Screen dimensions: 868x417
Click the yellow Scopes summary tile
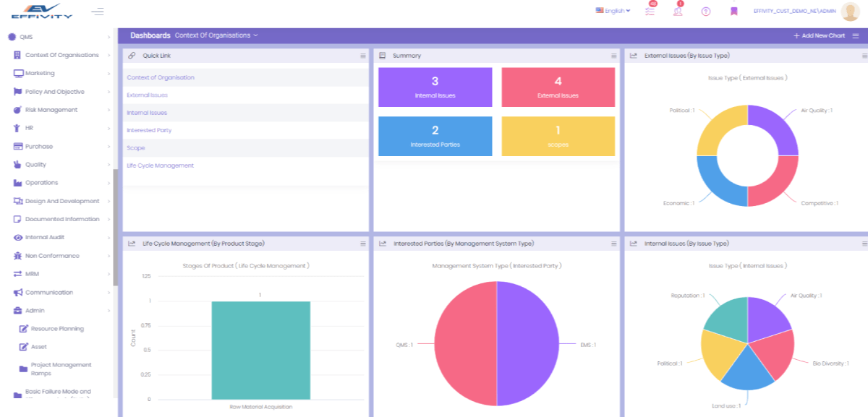[x=558, y=136]
